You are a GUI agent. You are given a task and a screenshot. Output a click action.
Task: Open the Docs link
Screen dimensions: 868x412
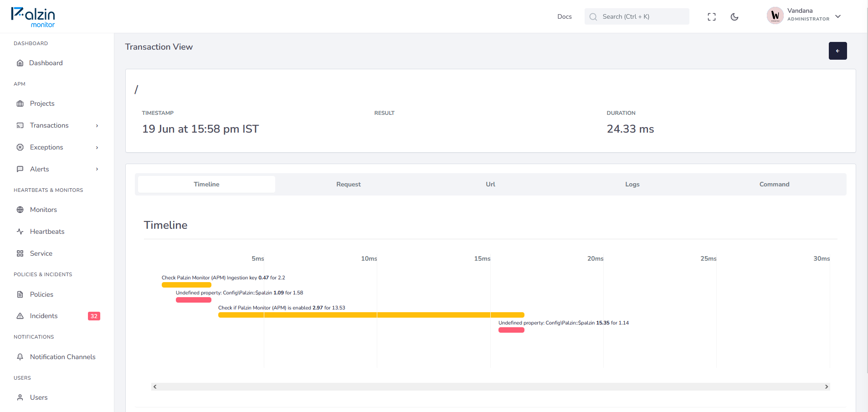(565, 16)
